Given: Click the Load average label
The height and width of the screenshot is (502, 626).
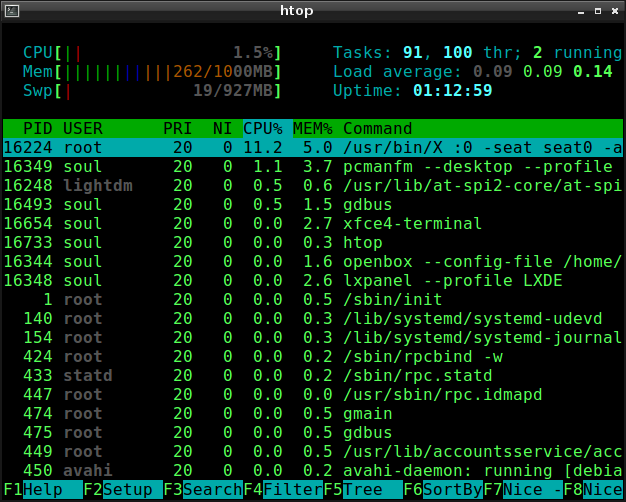Looking at the screenshot, I should (397, 72).
